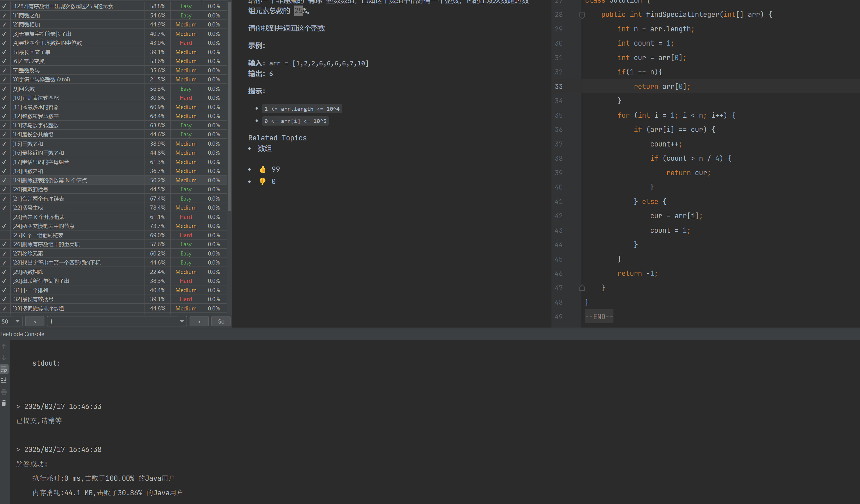
Task: Open problem [4] median of two sorted arrays
Action: click(x=47, y=43)
